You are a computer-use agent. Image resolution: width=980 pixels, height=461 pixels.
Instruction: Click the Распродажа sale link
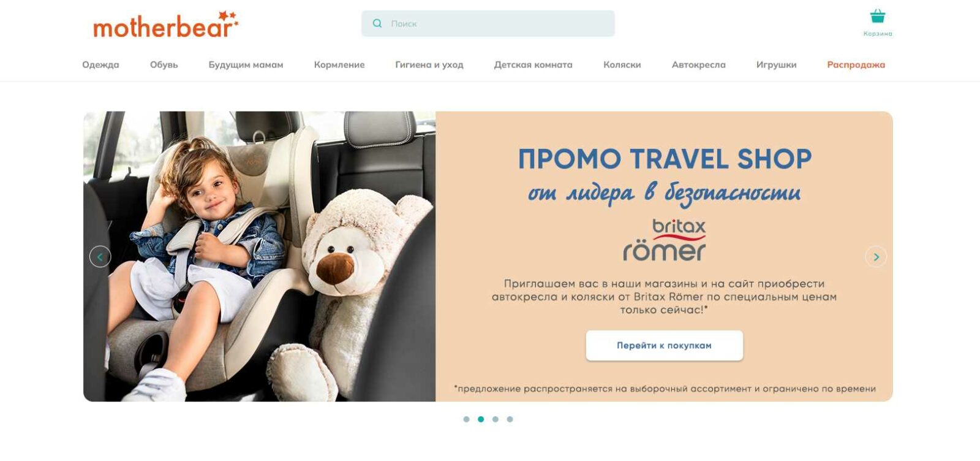[x=856, y=65]
